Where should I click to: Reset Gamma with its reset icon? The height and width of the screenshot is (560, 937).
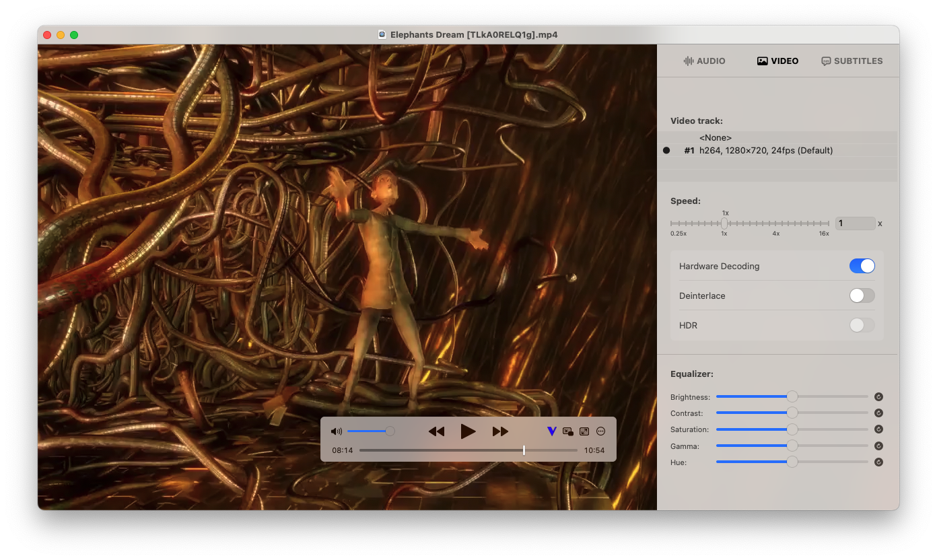(x=878, y=446)
